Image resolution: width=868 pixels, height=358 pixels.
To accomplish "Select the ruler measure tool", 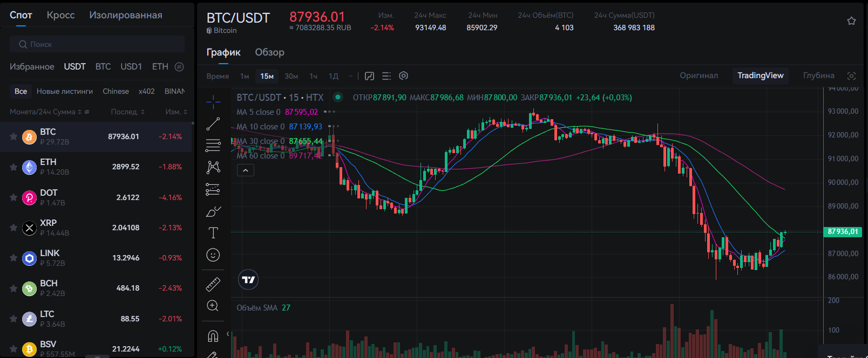I will click(x=213, y=284).
